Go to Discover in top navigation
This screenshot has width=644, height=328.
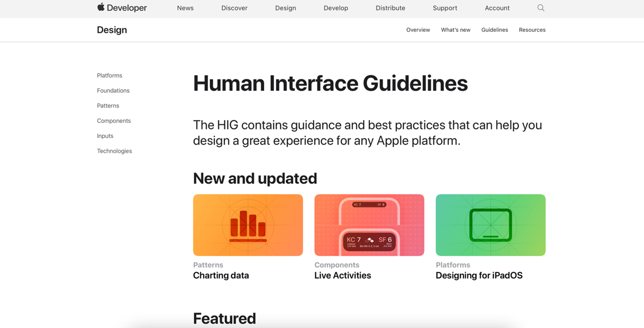point(234,8)
